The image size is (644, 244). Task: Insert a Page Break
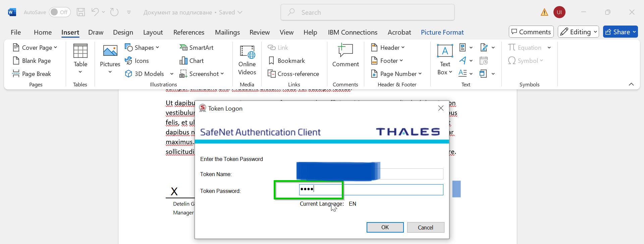coord(32,74)
